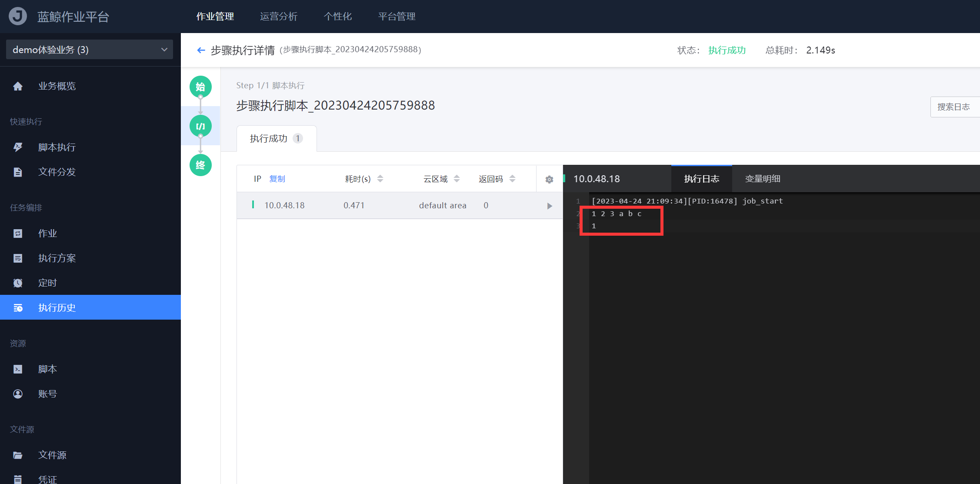Open table column settings gear icon
Image resolution: width=980 pixels, height=484 pixels.
(x=549, y=179)
